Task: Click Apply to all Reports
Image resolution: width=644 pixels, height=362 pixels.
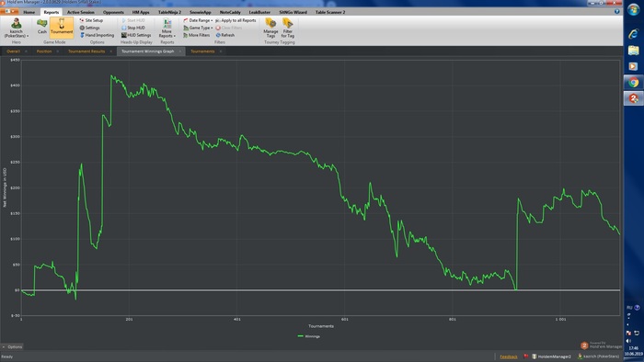Action: coord(236,20)
